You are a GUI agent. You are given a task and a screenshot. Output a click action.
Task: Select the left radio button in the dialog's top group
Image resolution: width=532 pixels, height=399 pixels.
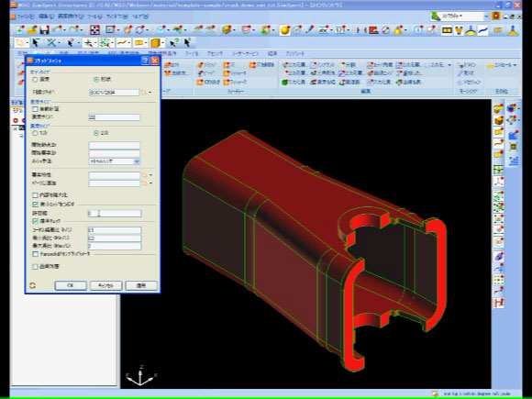coord(35,80)
